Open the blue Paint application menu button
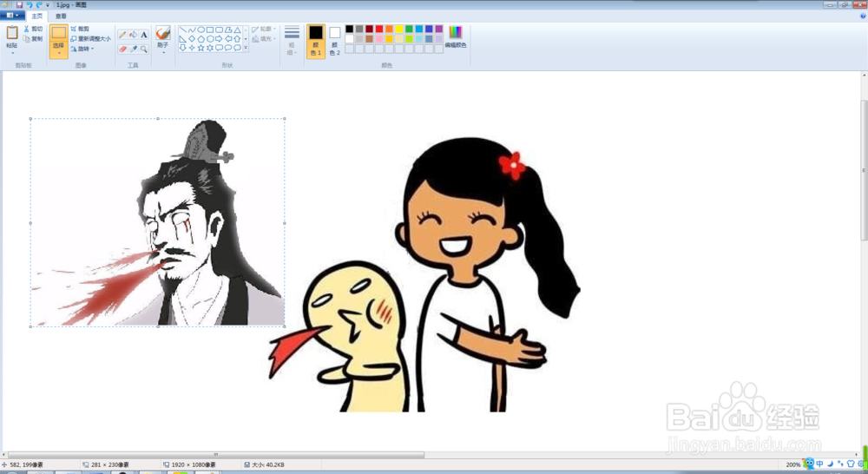 tap(12, 16)
